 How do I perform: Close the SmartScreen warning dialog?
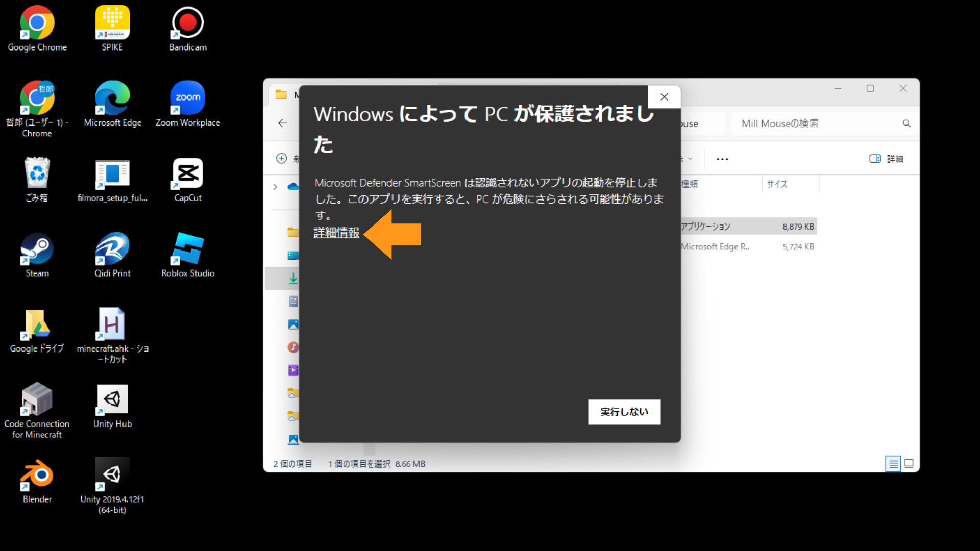[664, 97]
